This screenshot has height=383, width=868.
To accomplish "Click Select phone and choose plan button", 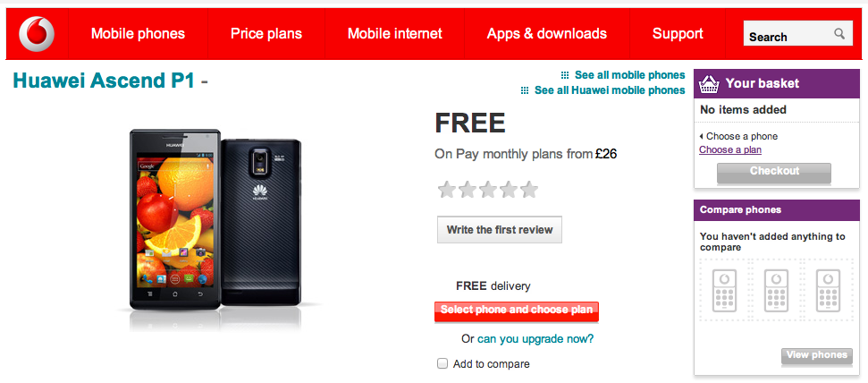I will [517, 311].
